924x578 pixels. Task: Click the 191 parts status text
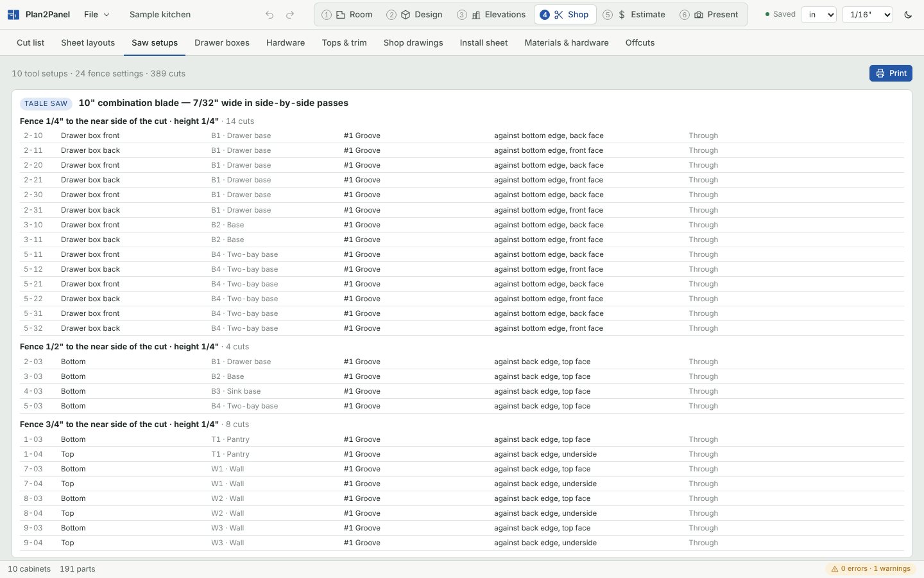(x=78, y=569)
